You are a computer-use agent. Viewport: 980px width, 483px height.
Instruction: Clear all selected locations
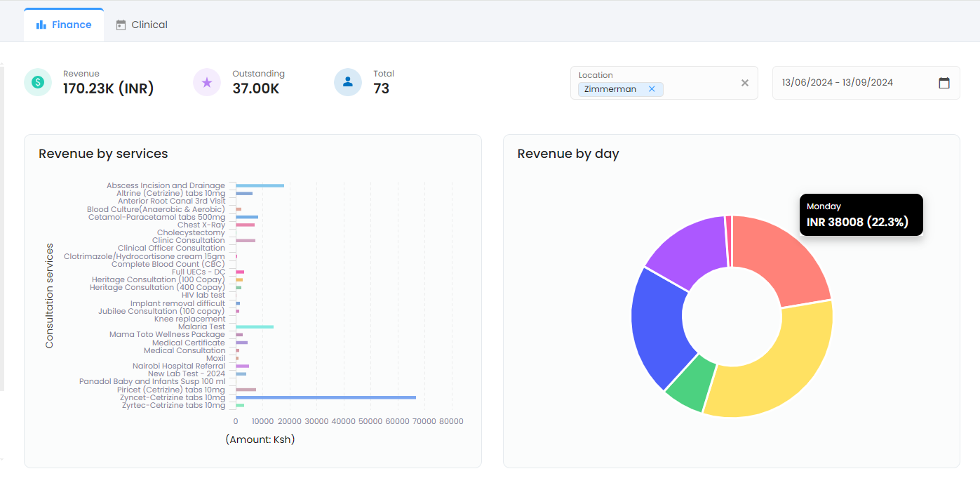[745, 83]
